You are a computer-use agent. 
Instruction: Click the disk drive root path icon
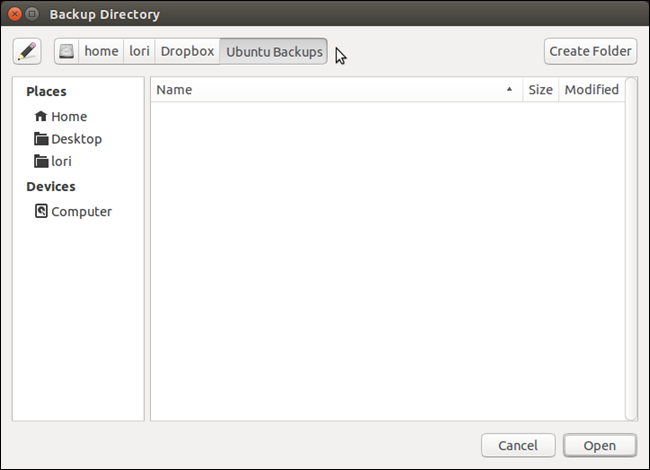66,51
